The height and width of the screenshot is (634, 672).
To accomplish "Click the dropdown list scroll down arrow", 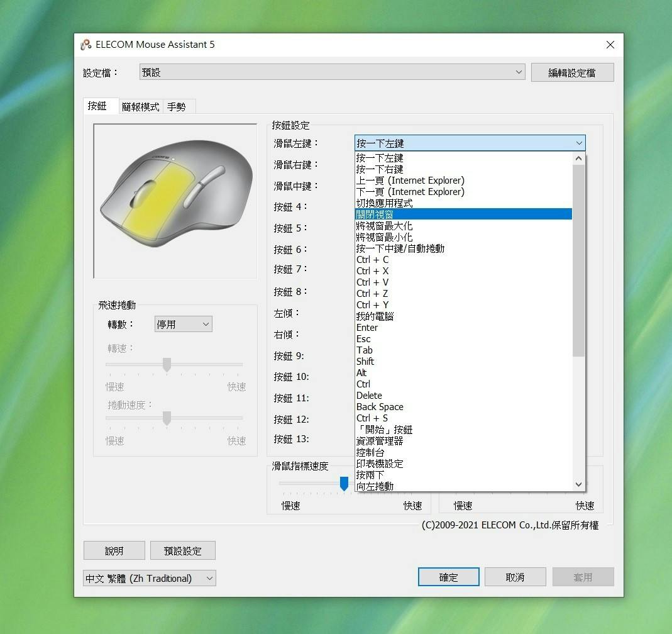I will pyautogui.click(x=578, y=484).
